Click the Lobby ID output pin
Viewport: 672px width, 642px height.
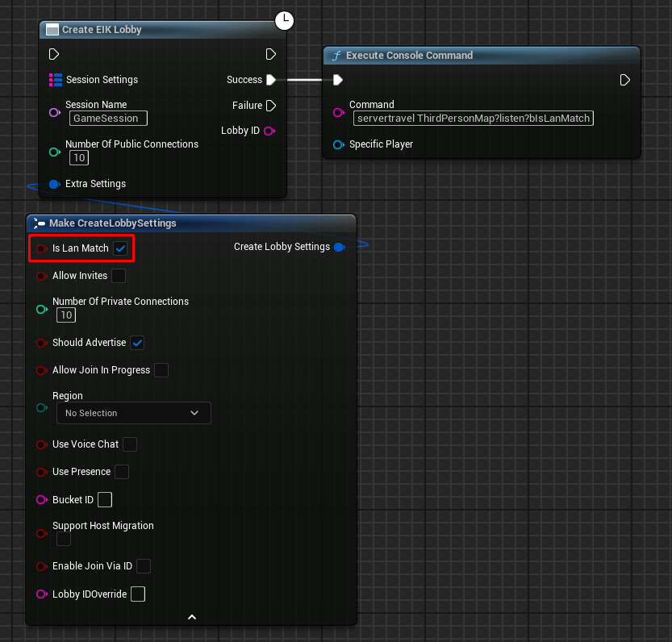tap(269, 131)
